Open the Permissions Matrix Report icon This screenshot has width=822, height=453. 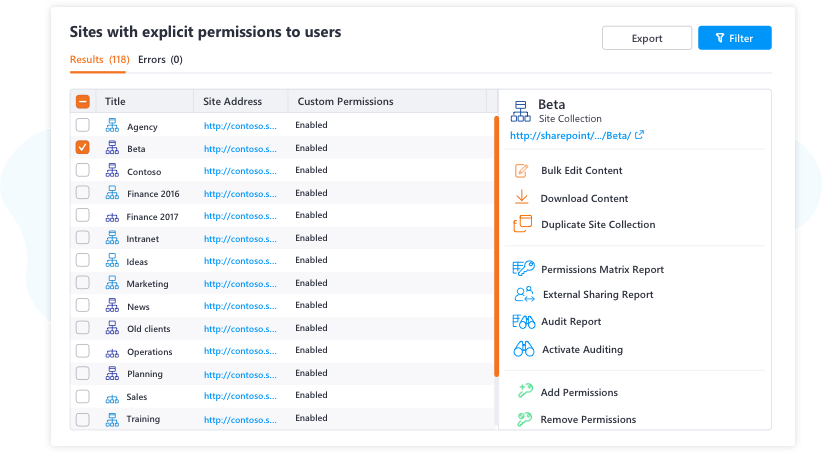[523, 268]
